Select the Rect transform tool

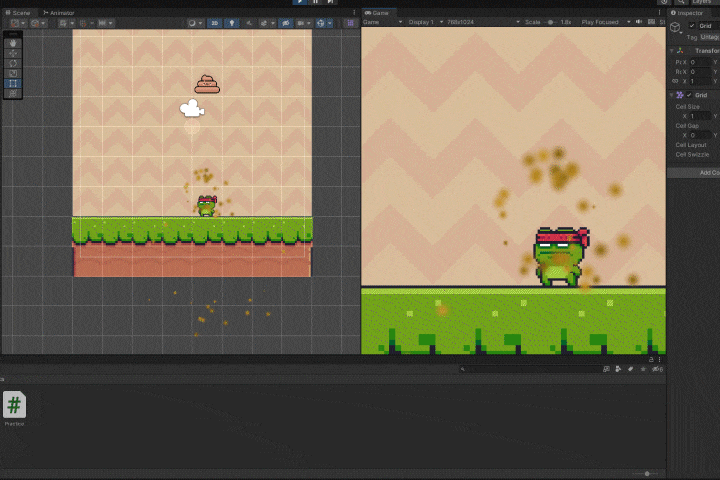[x=13, y=84]
